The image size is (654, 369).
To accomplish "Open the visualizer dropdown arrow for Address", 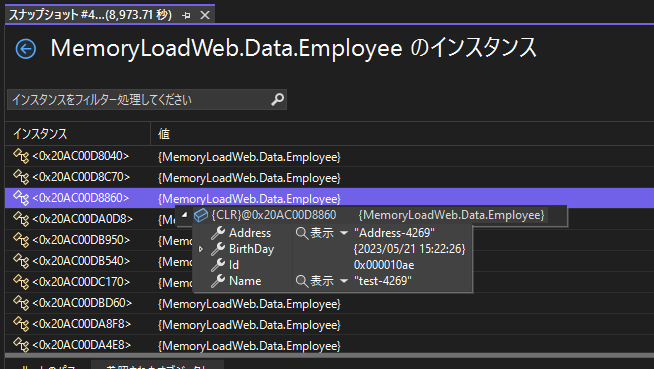I will point(344,233).
